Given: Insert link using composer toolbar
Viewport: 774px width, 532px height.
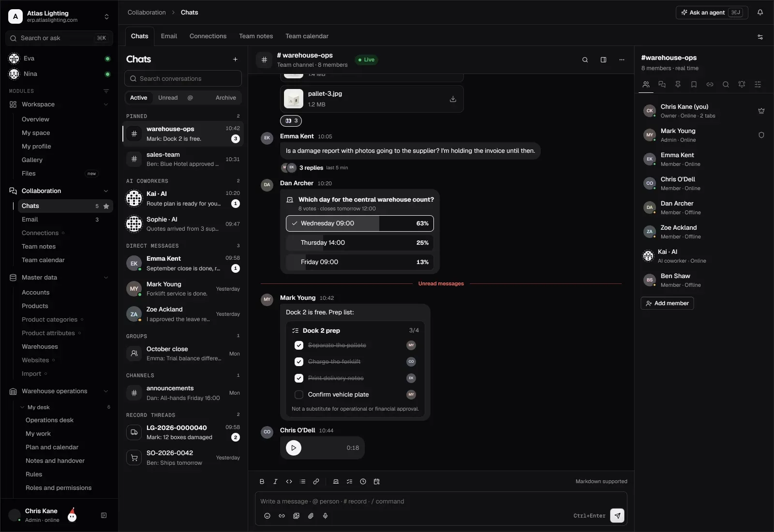Looking at the screenshot, I should [x=316, y=482].
